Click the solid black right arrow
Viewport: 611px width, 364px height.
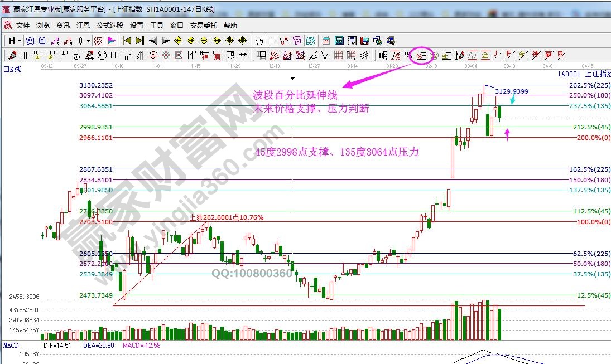tap(166, 41)
